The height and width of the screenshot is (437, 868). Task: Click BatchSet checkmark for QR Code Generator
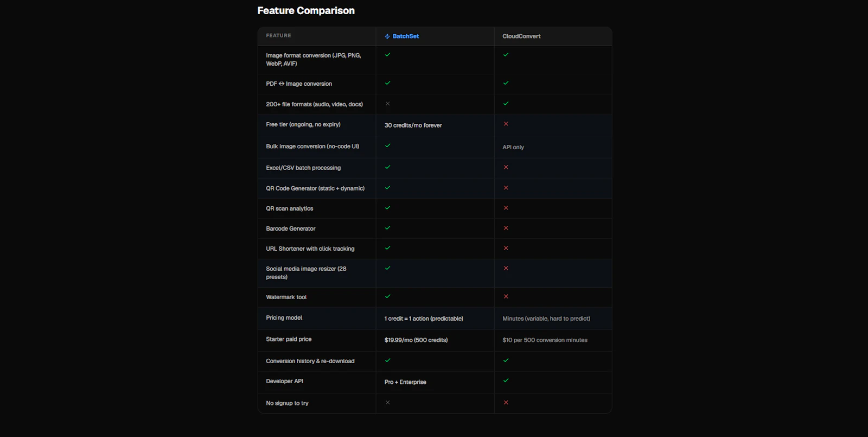tap(388, 188)
